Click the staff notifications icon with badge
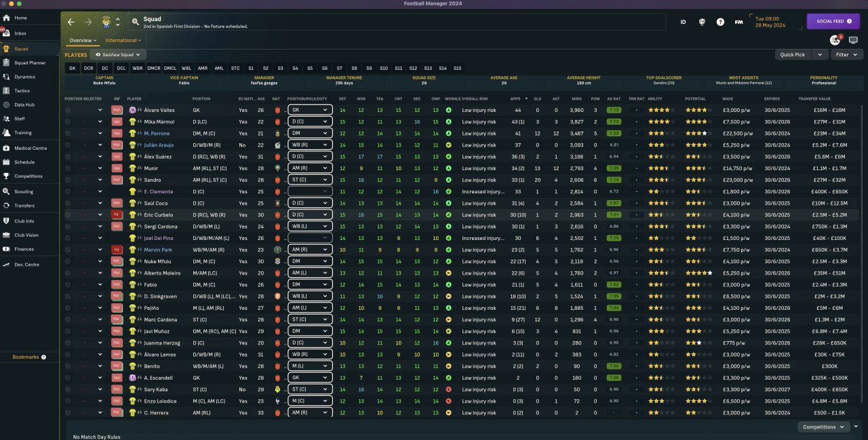Screen dimensions: 868x440 pyautogui.click(x=835, y=40)
